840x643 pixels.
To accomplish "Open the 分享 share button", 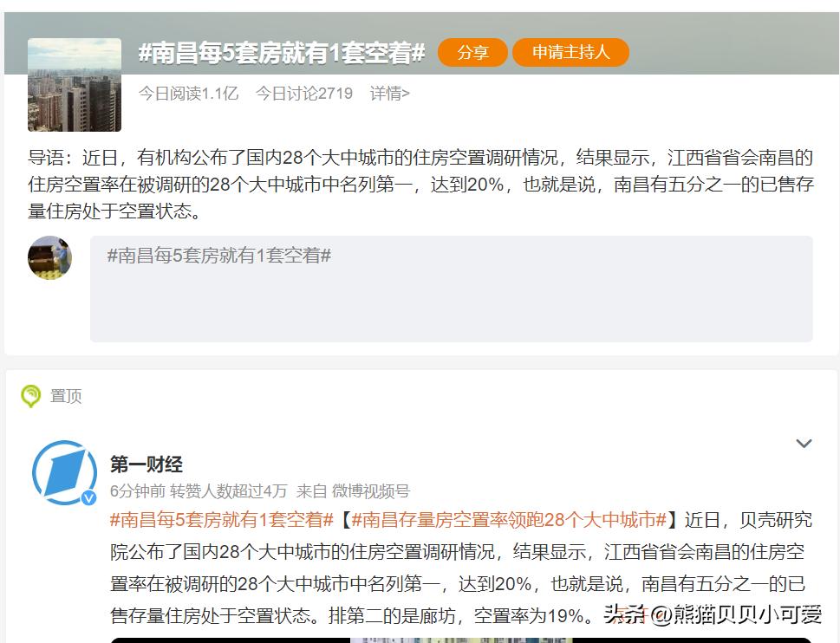I will click(472, 52).
